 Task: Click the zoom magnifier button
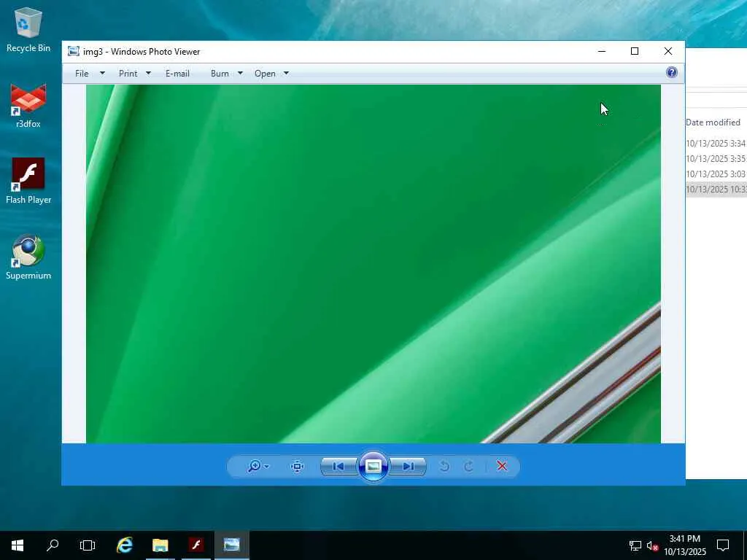tap(255, 466)
